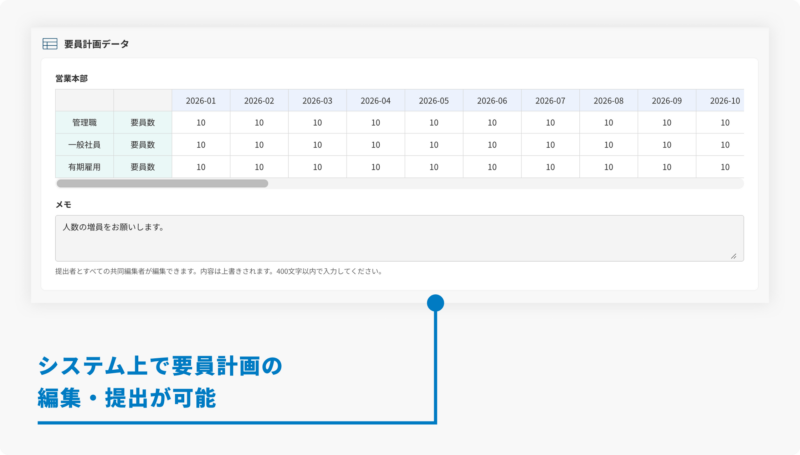800x455 pixels.
Task: Click 要員数 label in 有期雇用 row
Action: 143,167
